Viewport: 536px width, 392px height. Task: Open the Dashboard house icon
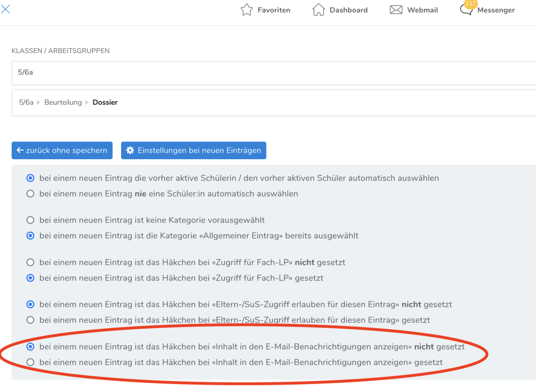pyautogui.click(x=318, y=10)
